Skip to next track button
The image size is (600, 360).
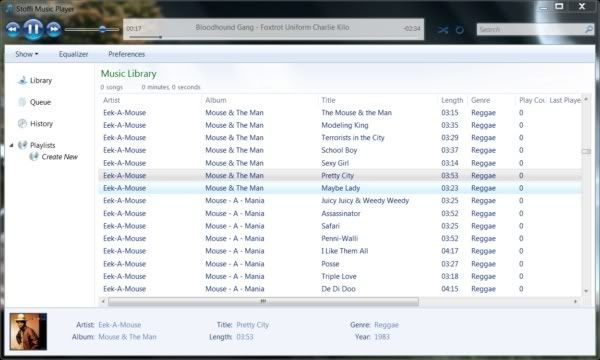[54, 29]
